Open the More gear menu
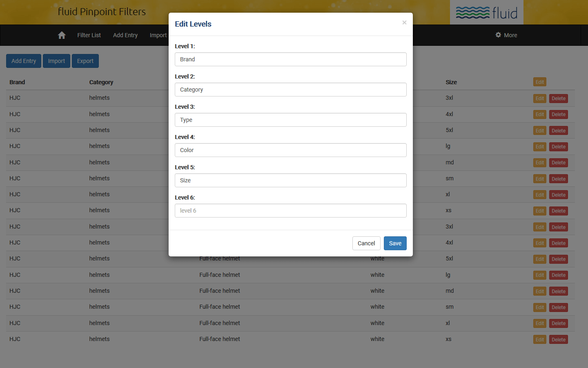Viewport: 588px width, 368px height. [506, 35]
